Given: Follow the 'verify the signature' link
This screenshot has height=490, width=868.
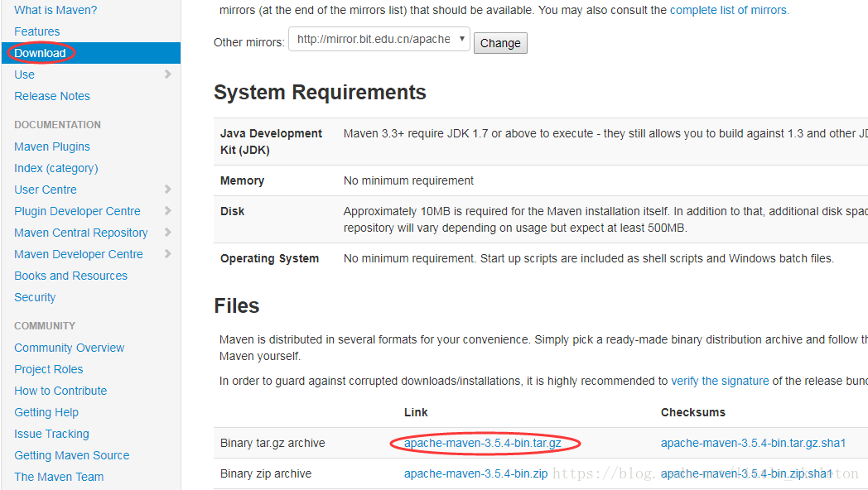Looking at the screenshot, I should [x=720, y=381].
